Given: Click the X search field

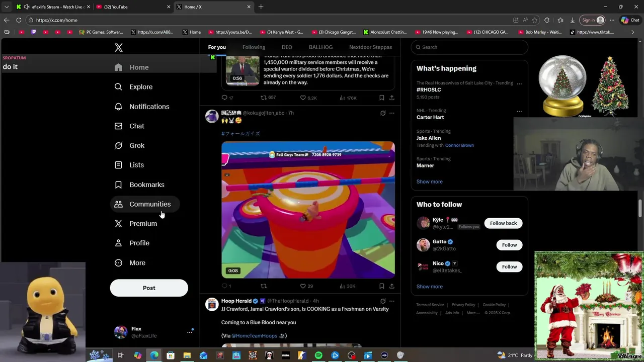Looking at the screenshot, I should (469, 47).
